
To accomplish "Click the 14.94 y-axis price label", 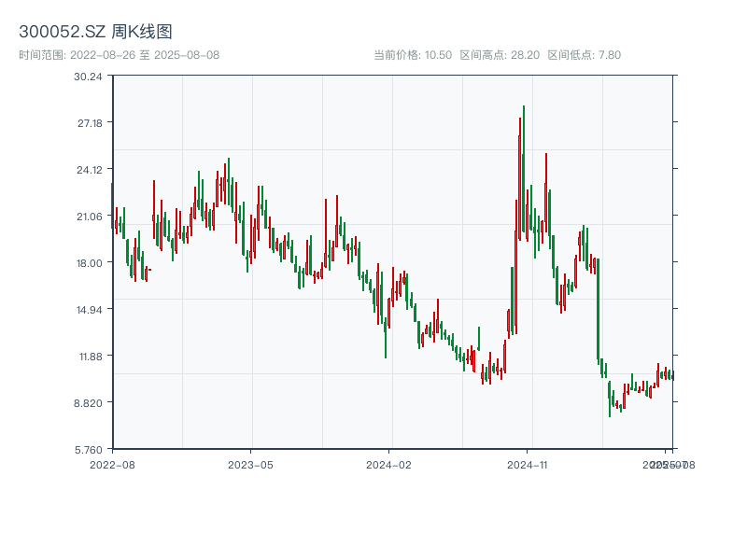I will (89, 310).
